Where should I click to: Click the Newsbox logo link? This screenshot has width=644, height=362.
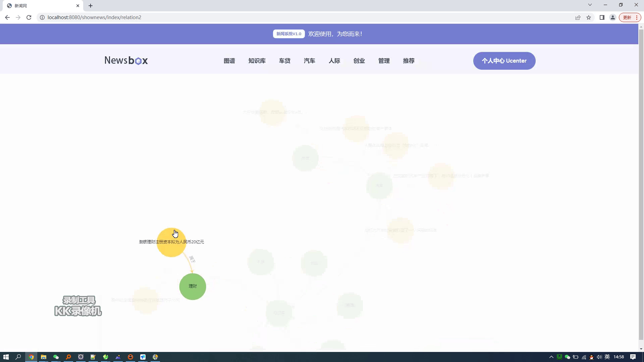tap(126, 61)
